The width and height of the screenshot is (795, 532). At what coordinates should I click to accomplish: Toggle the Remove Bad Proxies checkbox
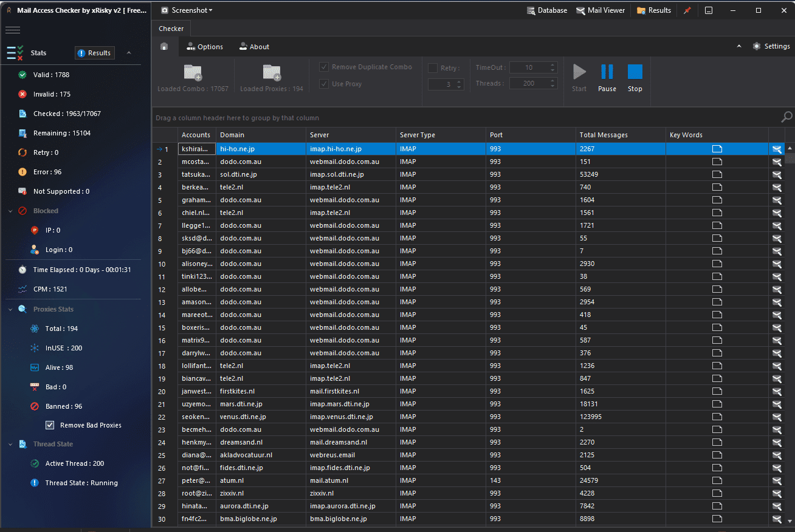pyautogui.click(x=50, y=425)
